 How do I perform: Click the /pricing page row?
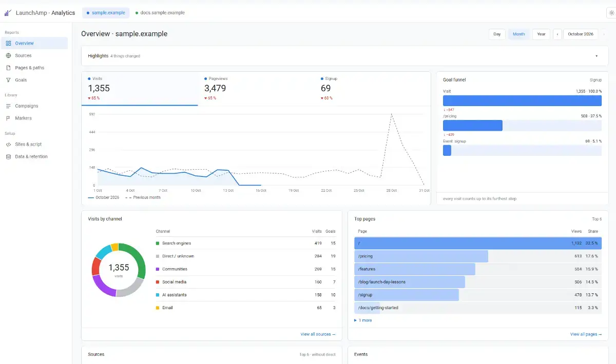478,256
